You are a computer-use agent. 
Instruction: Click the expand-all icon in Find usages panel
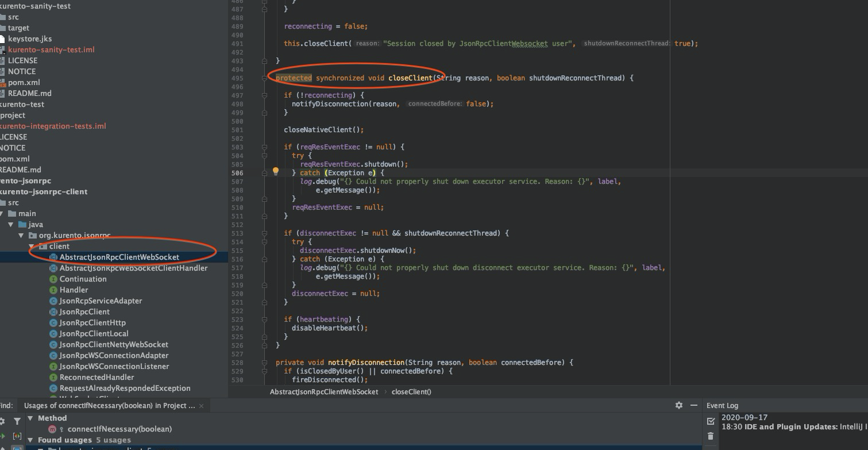[18, 436]
